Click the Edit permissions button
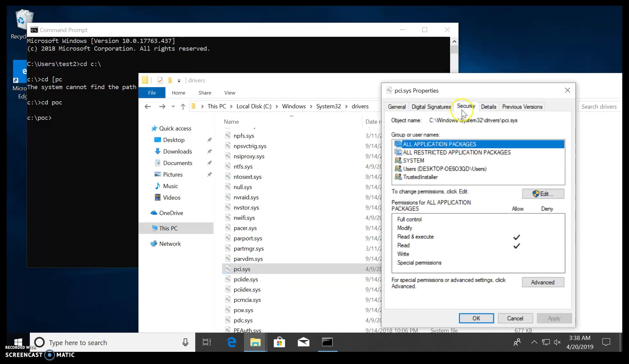 (x=543, y=194)
